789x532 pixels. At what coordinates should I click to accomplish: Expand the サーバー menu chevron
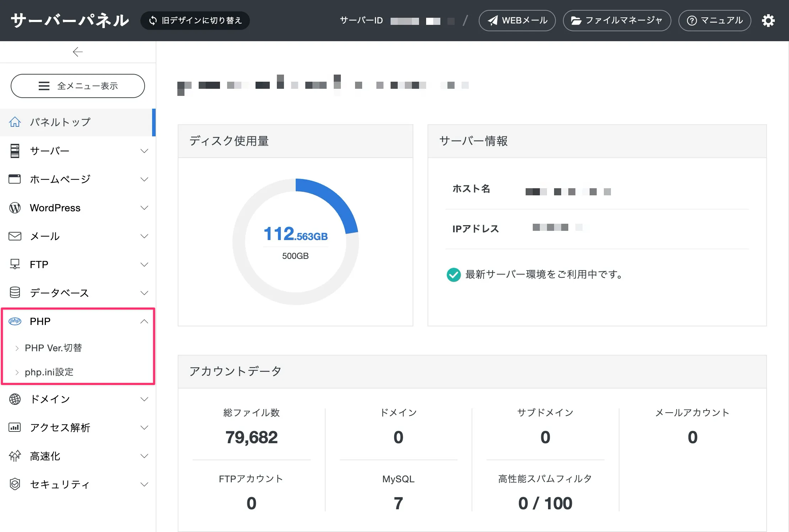(144, 151)
